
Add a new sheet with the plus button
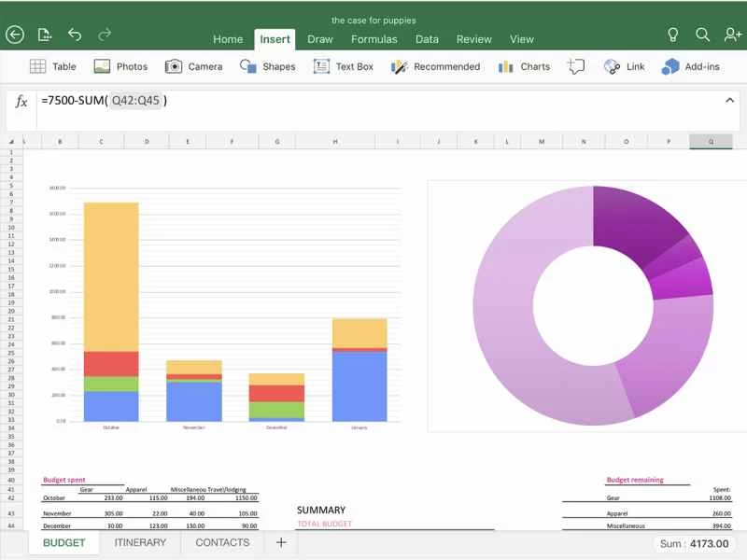[x=280, y=542]
